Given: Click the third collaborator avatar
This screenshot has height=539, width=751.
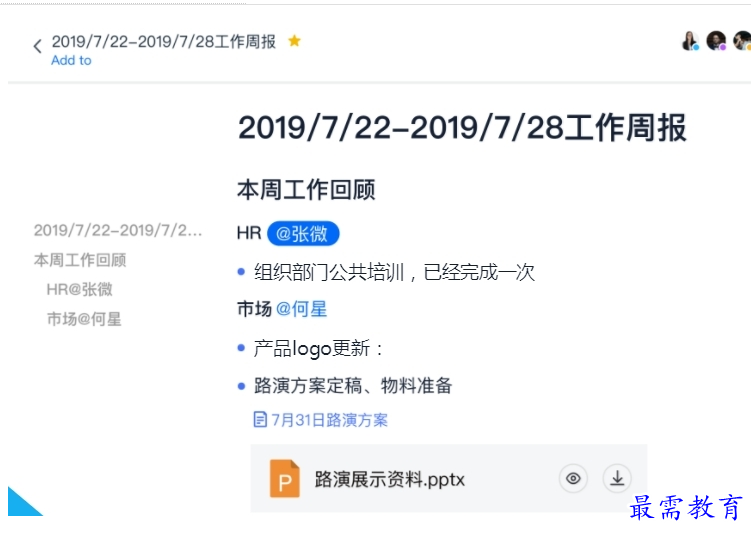Looking at the screenshot, I should pos(741,41).
